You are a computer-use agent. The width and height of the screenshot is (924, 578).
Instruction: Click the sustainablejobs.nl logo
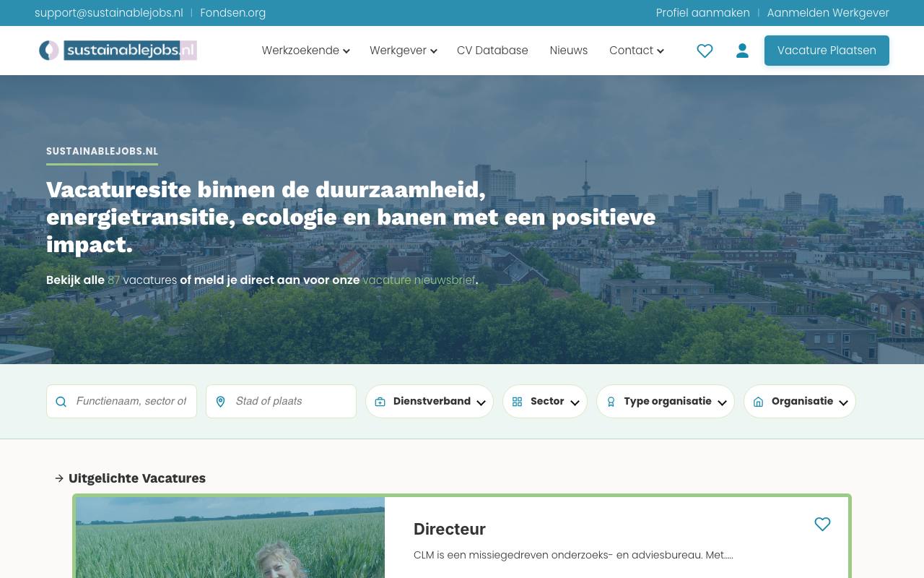point(118,51)
